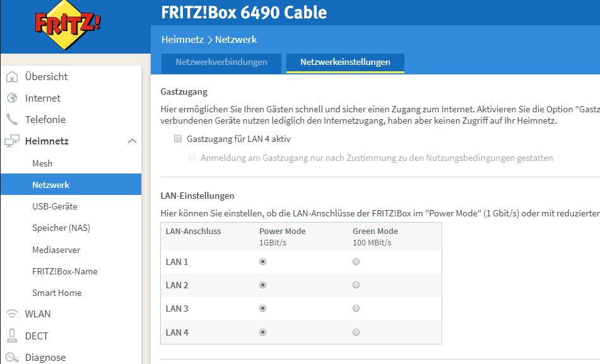This screenshot has height=364, width=600.
Task: Switch to Netzwerkeinstellungen tab
Action: [345, 63]
